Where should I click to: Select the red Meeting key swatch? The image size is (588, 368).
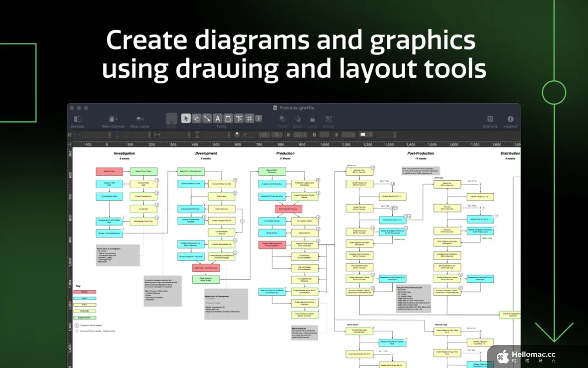pyautogui.click(x=85, y=292)
